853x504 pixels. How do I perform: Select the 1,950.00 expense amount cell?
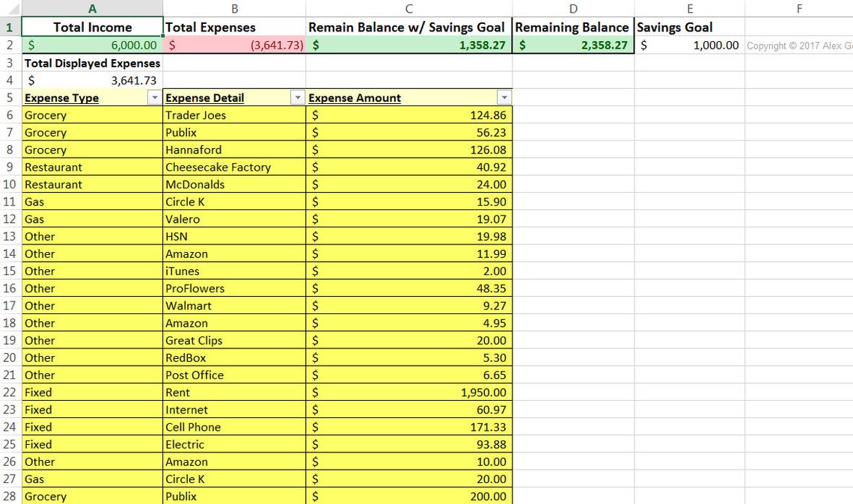(409, 392)
